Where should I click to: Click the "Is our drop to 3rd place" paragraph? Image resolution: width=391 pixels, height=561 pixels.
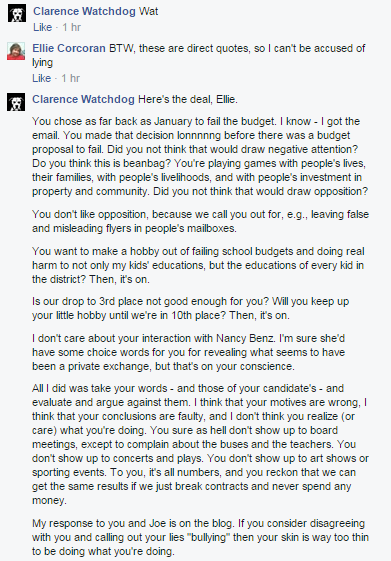190,308
